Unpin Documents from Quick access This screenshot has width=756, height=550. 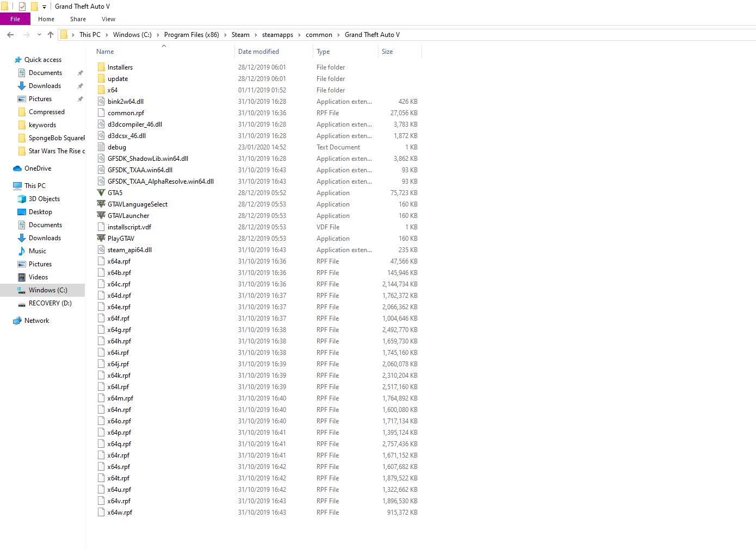tap(80, 72)
